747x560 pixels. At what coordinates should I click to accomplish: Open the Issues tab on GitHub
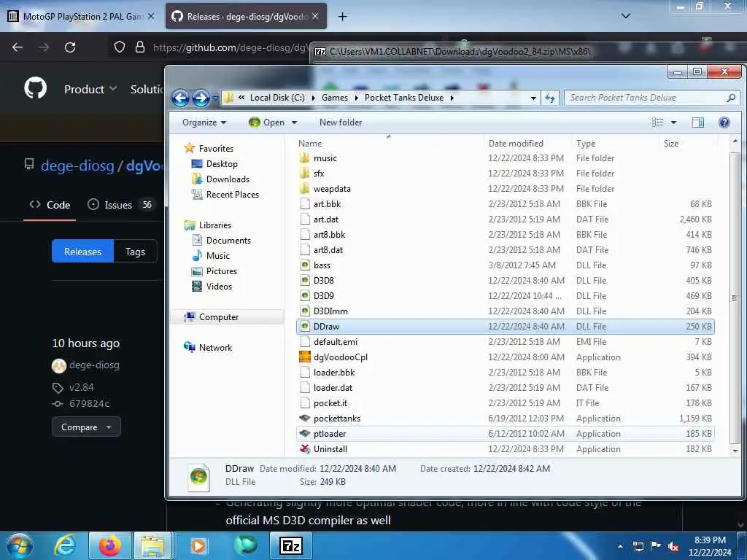(120, 205)
